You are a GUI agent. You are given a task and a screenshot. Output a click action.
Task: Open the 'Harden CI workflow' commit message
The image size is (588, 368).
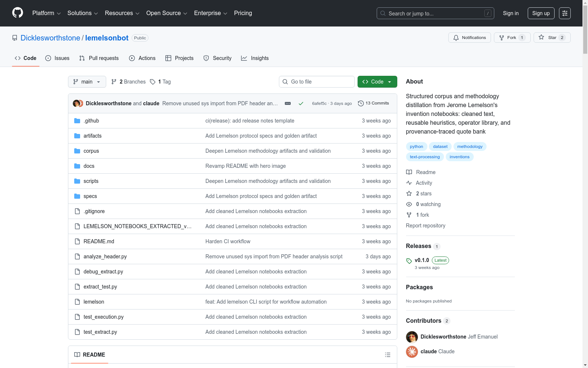coord(228,241)
